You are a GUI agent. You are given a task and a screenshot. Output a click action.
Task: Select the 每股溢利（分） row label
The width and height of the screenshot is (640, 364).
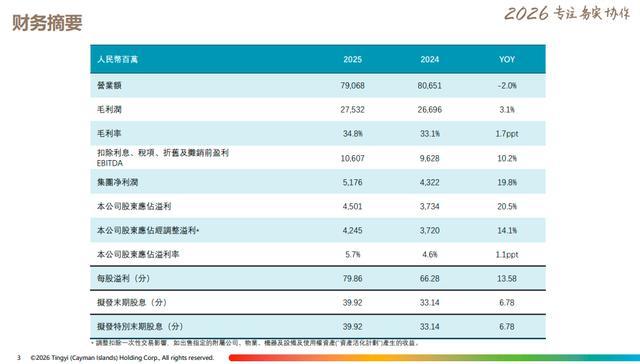[124, 278]
